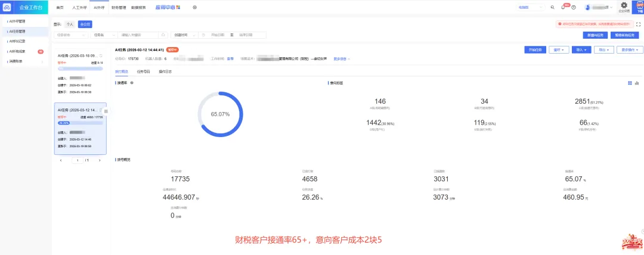Refresh icon on the 2026-03-12 task card
This screenshot has width=644, height=255.
coord(101,110)
